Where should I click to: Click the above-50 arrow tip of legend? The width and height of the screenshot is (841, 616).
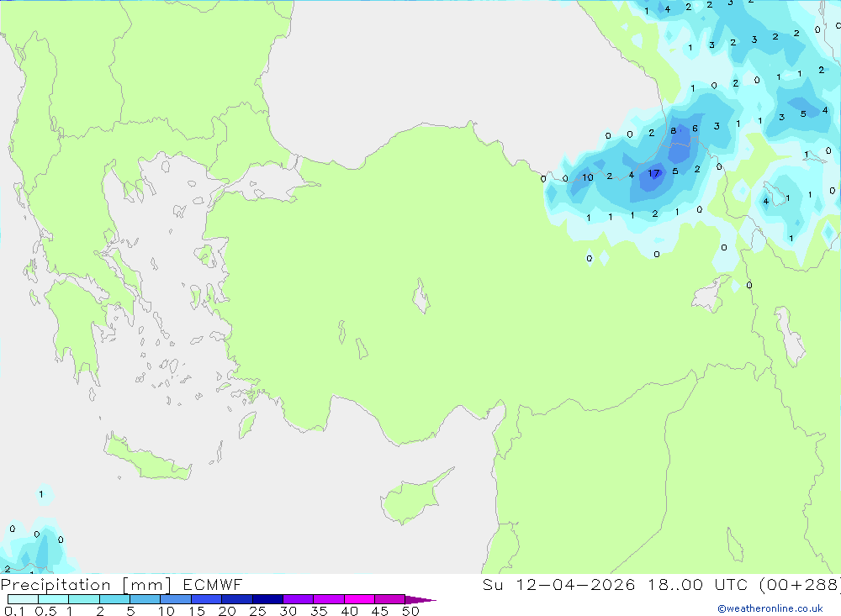pos(420,600)
